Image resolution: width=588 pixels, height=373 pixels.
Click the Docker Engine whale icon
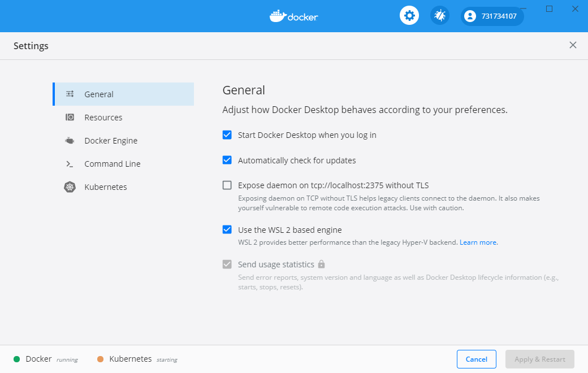70,141
